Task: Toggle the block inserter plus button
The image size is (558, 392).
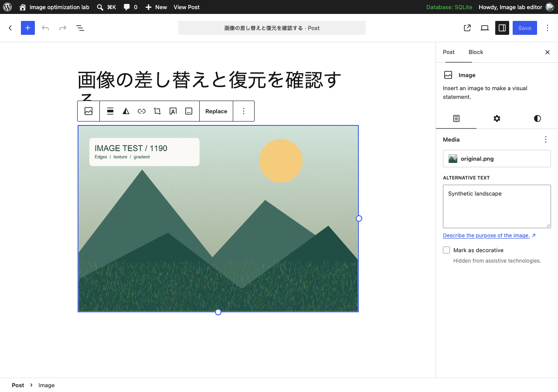Action: pos(28,28)
